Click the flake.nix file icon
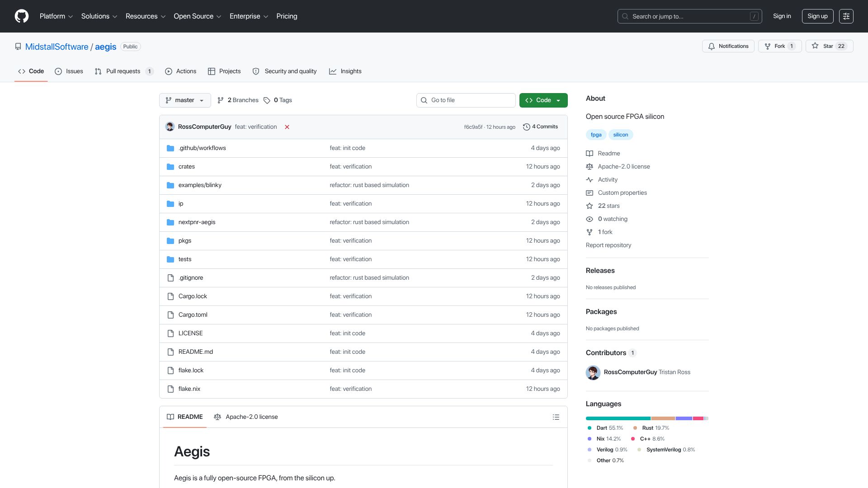 coord(170,389)
